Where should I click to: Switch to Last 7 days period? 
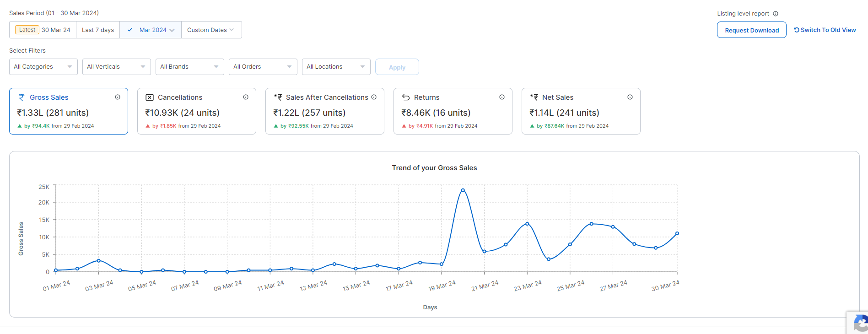coord(98,30)
